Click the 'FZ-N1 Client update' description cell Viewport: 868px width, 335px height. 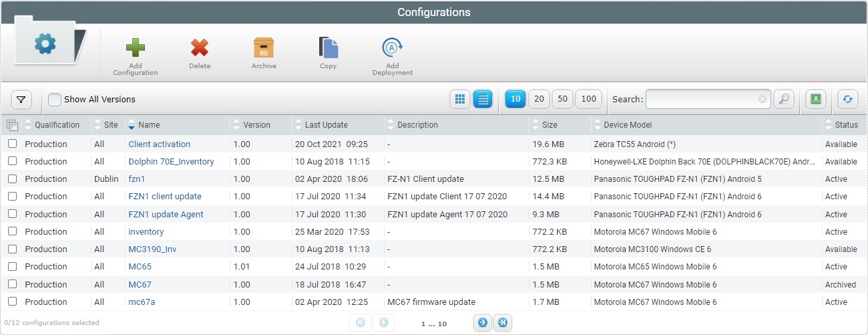pos(425,179)
